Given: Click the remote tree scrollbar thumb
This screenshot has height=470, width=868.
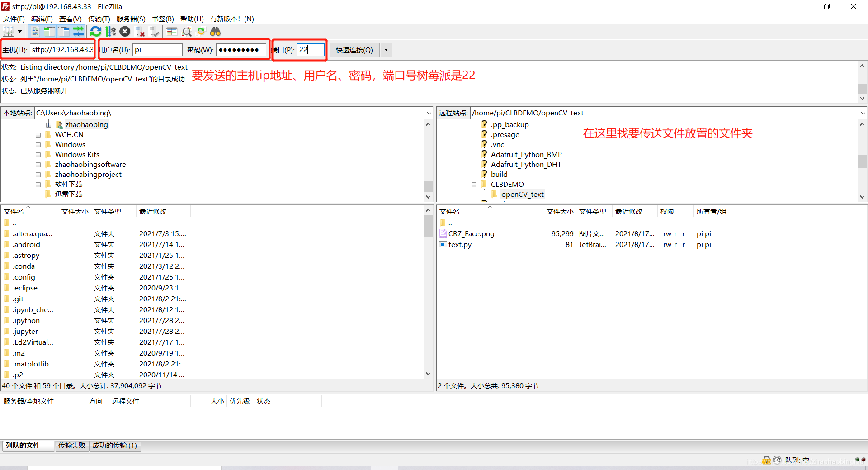Looking at the screenshot, I should point(862,161).
